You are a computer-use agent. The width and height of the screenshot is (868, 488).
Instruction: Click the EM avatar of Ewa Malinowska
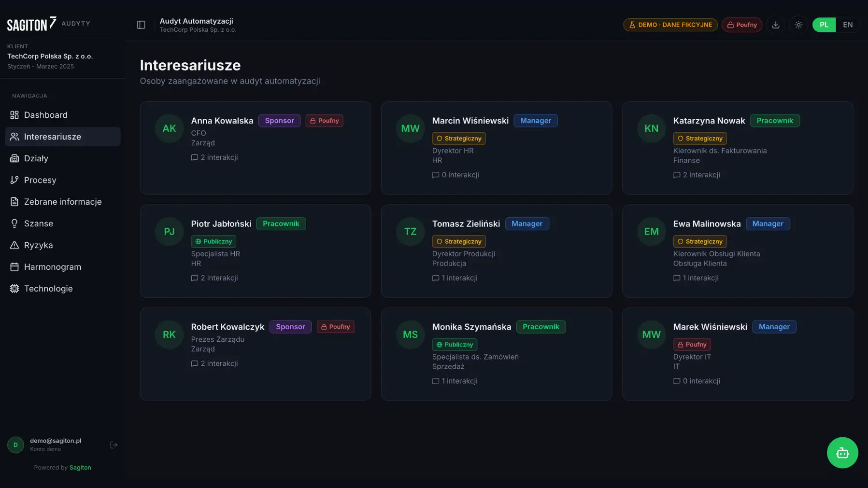(x=651, y=232)
